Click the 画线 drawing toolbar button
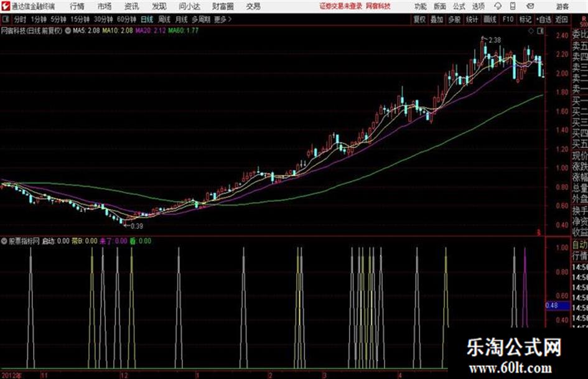The width and height of the screenshot is (588, 379). 490,19
